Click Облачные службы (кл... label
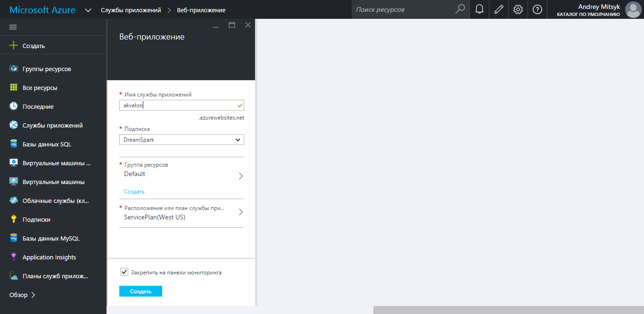This screenshot has height=314, width=644. [56, 201]
